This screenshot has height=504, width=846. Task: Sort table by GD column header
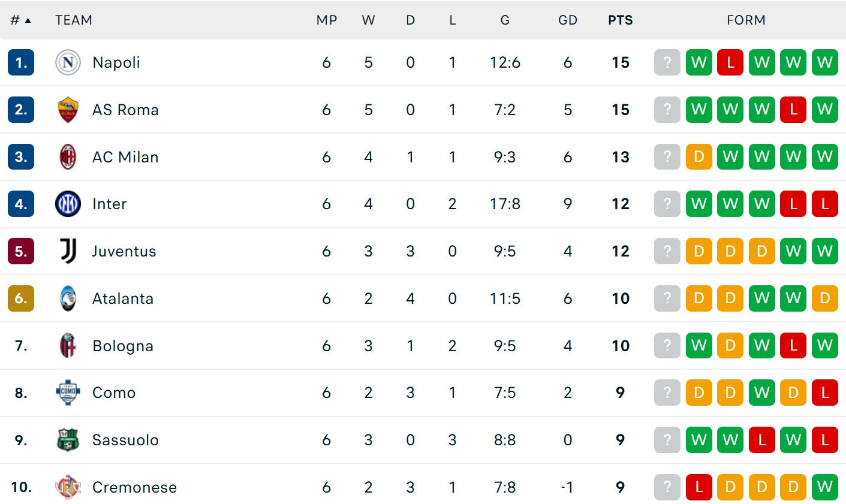[x=567, y=20]
